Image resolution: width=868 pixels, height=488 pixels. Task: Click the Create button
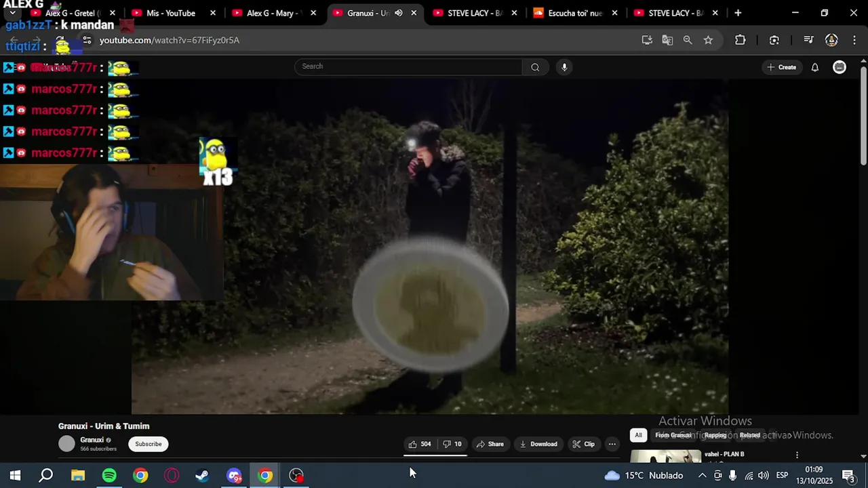click(781, 67)
